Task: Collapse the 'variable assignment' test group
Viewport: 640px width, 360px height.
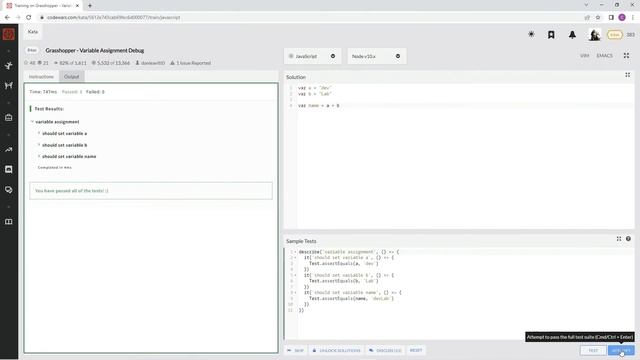Action: (x=32, y=122)
